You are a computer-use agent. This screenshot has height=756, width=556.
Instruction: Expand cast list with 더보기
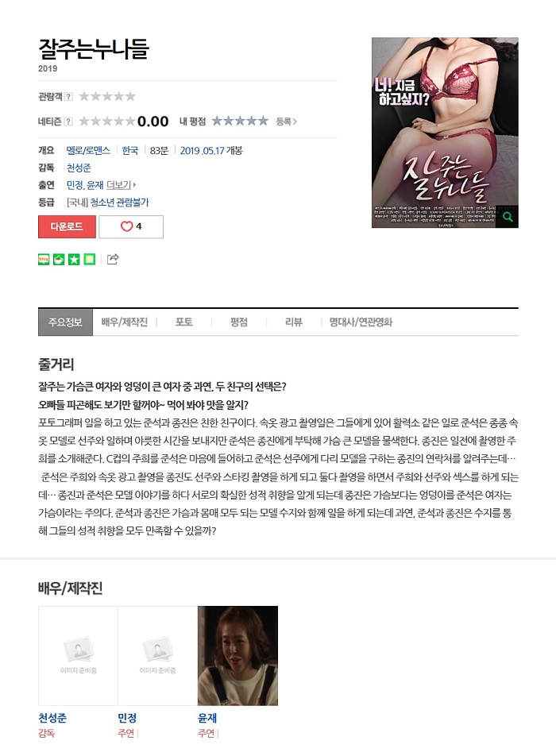click(121, 185)
